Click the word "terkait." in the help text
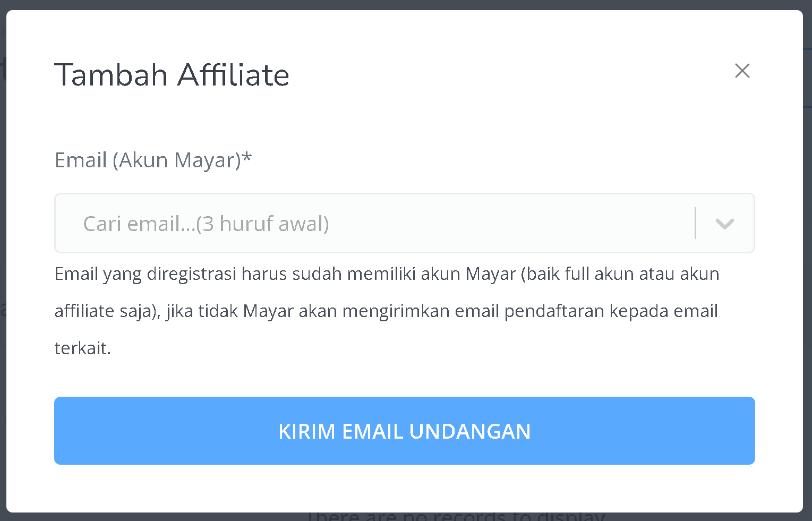Viewport: 812px width, 521px height. coord(83,348)
